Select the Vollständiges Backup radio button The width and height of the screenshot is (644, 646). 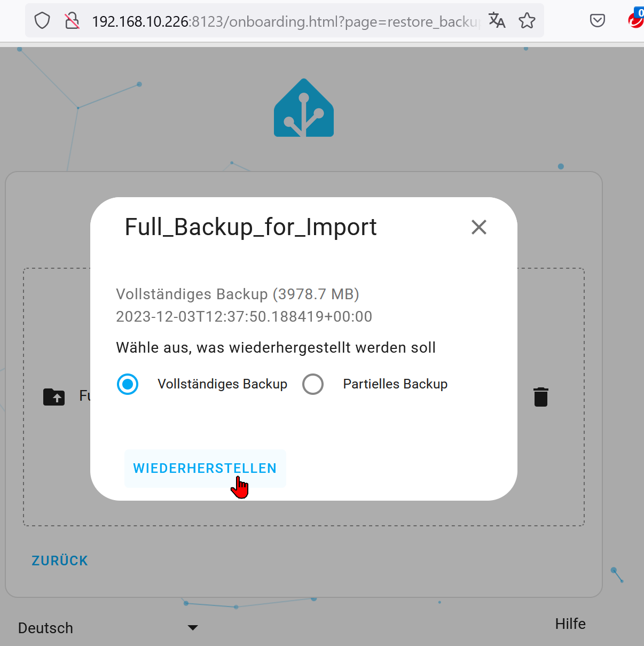click(128, 384)
